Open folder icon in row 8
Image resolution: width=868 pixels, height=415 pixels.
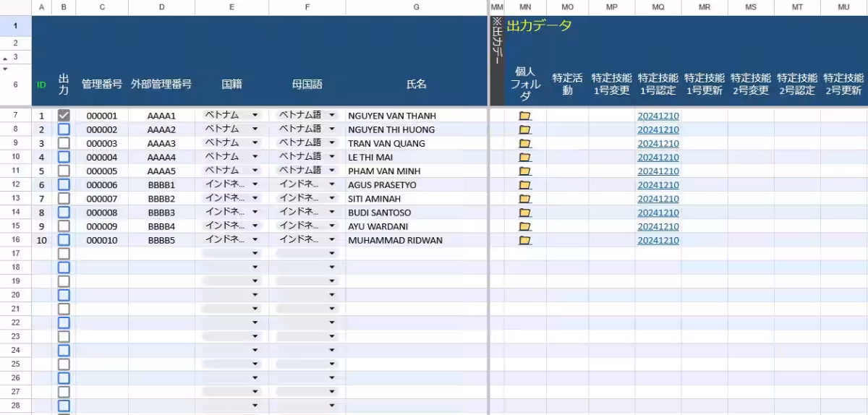pyautogui.click(x=525, y=129)
